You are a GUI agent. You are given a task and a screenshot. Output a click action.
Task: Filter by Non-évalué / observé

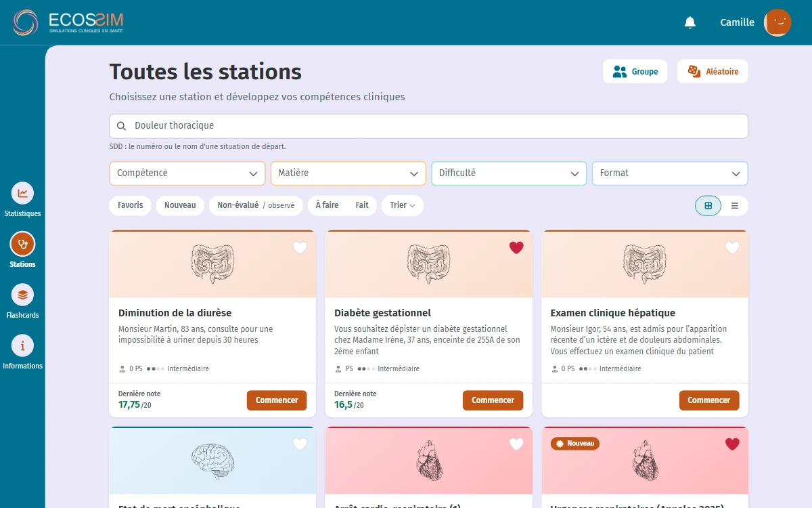pos(256,206)
